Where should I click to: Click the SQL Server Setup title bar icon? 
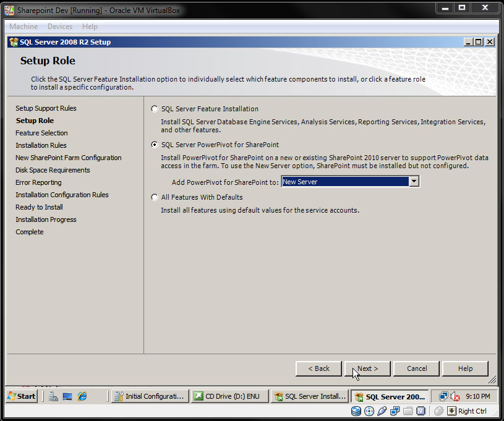tap(14, 42)
